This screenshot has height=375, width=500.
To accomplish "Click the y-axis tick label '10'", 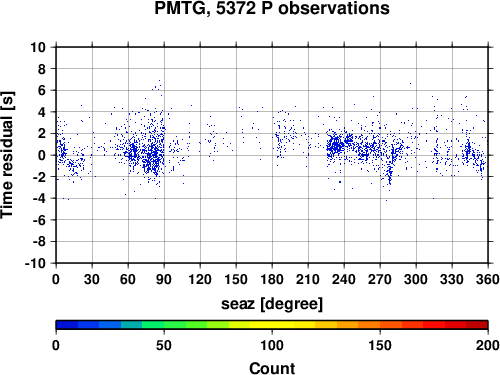I will [38, 47].
